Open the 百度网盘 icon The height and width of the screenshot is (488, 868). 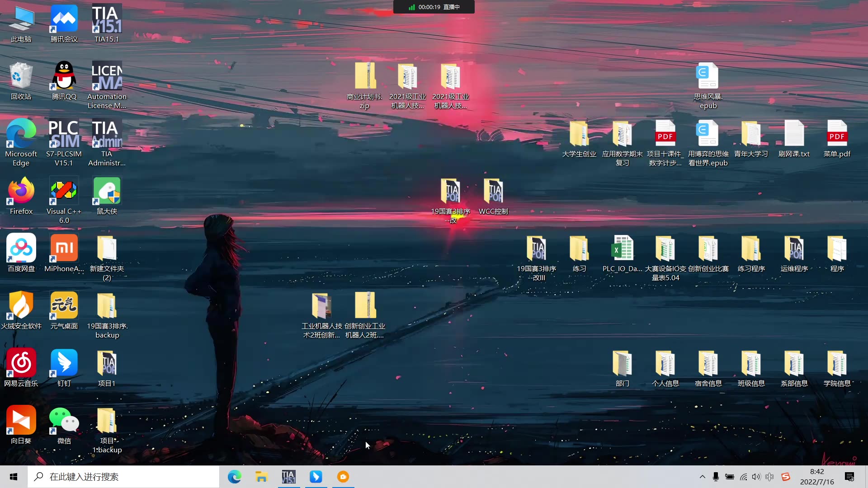tap(21, 253)
